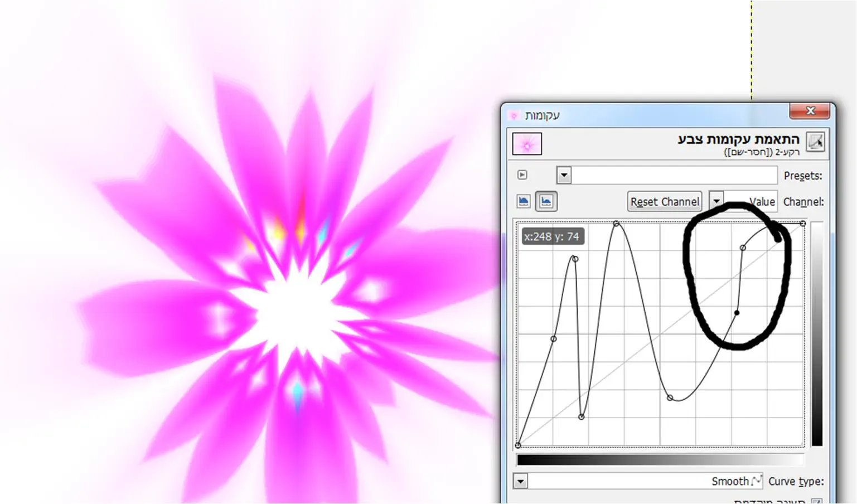The image size is (857, 504).
Task: Open the presets options arrow menu icon
Action: 522,175
